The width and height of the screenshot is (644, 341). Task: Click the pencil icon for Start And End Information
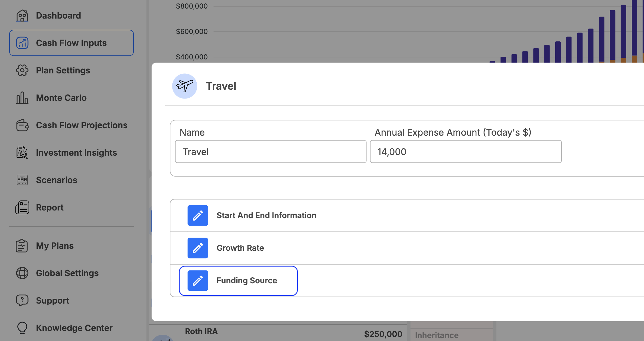198,215
